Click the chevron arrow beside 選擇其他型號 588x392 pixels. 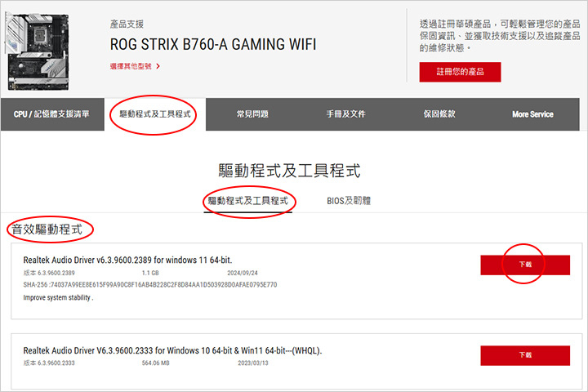(158, 66)
